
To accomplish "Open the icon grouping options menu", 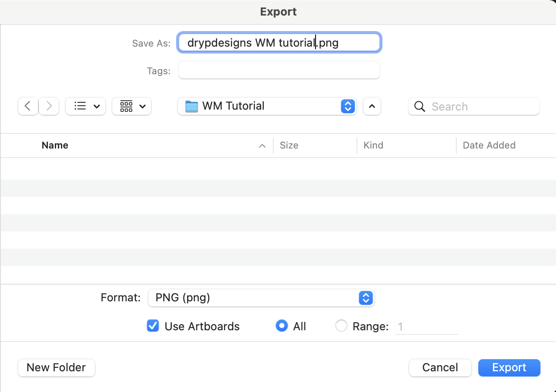I will click(132, 106).
